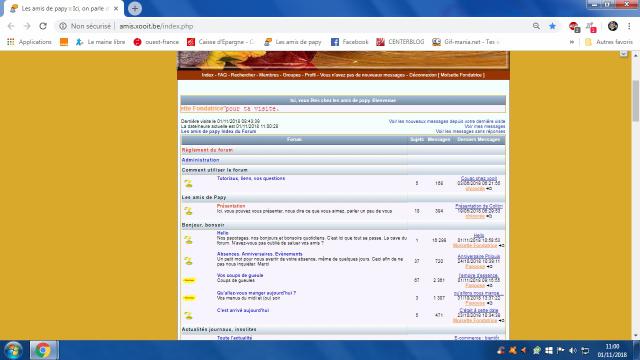Open Facebook bookmark
Screen dimensions: 640x360
(349, 42)
